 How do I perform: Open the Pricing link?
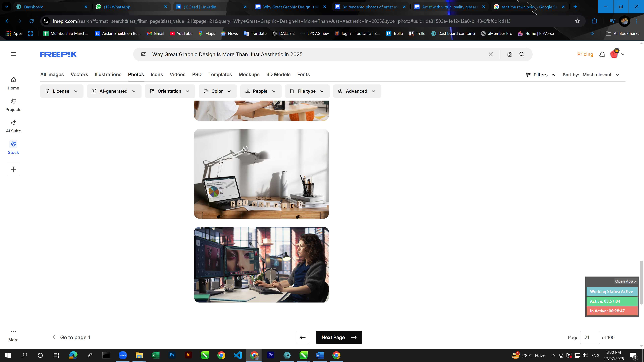click(x=585, y=54)
